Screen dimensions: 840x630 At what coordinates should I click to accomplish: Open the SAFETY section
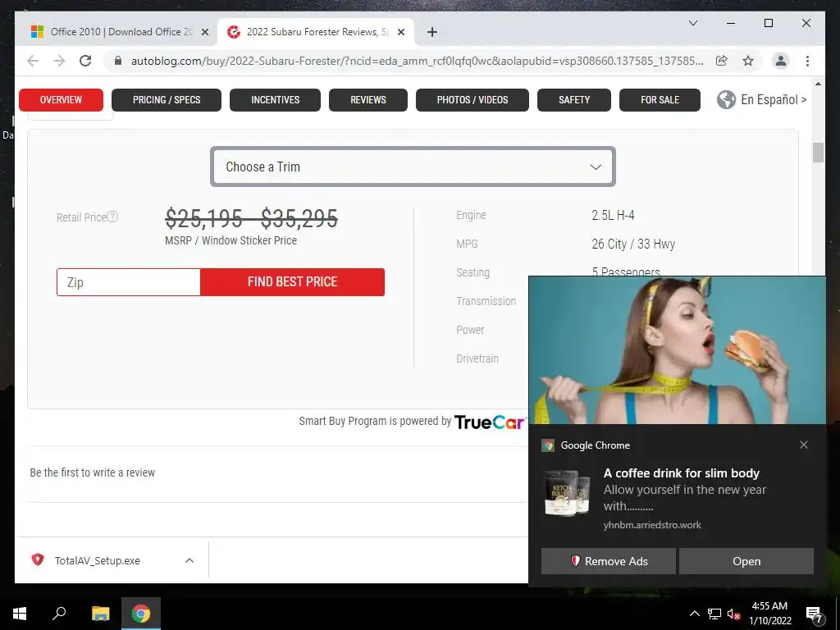click(x=574, y=100)
